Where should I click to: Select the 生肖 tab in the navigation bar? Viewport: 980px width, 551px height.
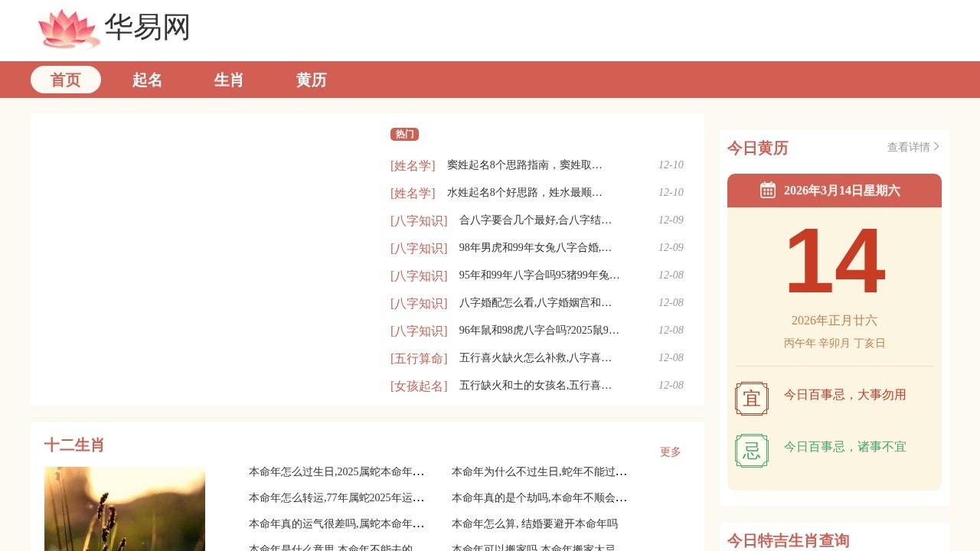click(228, 80)
